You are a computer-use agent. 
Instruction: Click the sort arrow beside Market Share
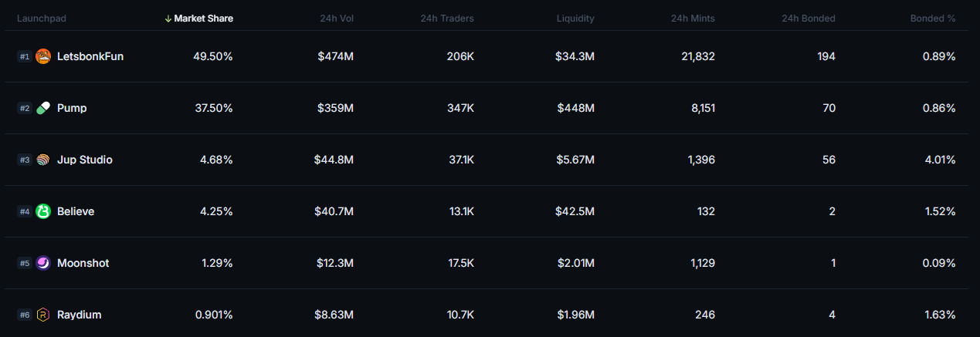(x=168, y=19)
